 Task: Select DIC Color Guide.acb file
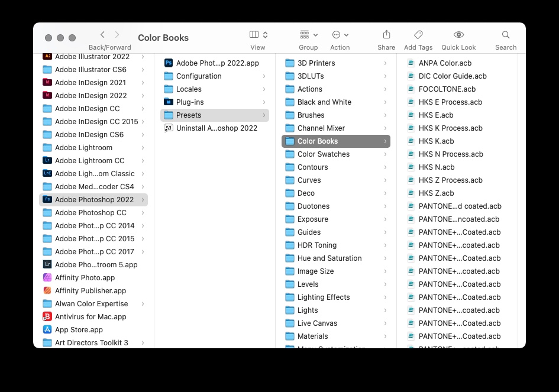(x=457, y=76)
